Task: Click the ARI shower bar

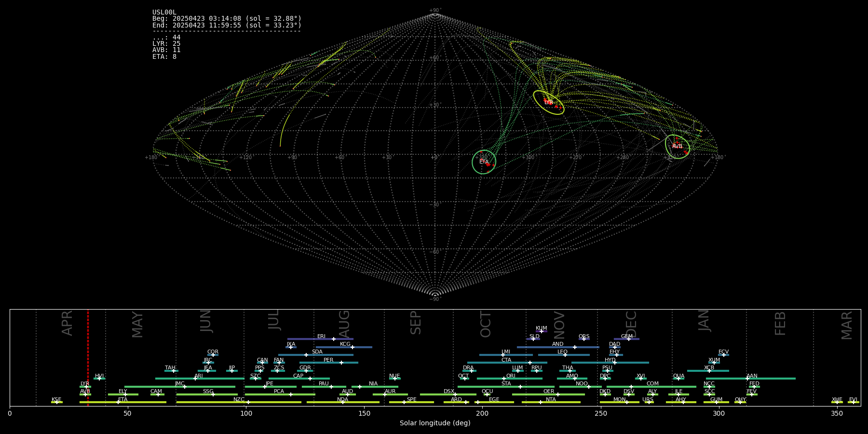Action: point(200,379)
